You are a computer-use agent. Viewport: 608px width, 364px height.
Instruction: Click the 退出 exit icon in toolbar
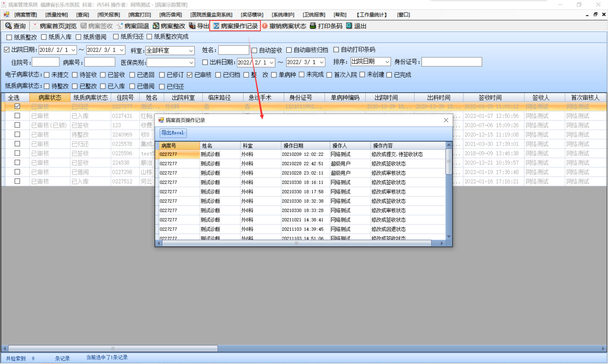pos(349,26)
